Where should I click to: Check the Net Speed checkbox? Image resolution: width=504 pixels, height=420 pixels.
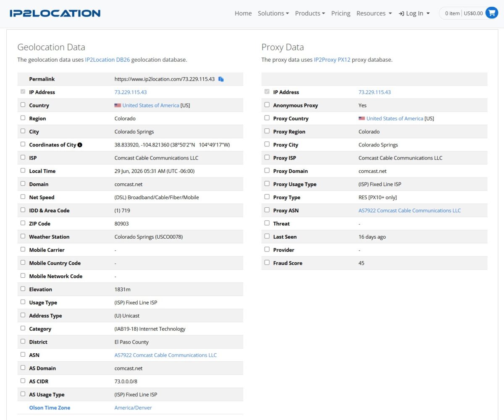click(23, 197)
